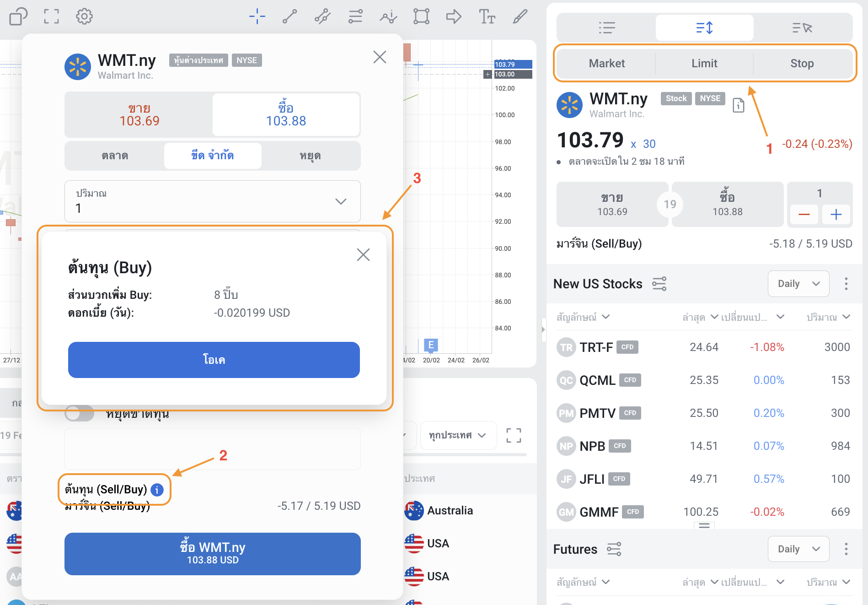Screen dimensions: 868x605
Task: Expand the lower panel to fullscreen
Action: click(514, 435)
